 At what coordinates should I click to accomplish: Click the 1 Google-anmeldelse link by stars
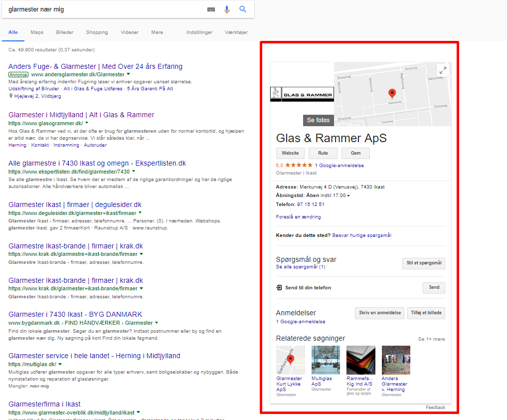[x=339, y=165]
